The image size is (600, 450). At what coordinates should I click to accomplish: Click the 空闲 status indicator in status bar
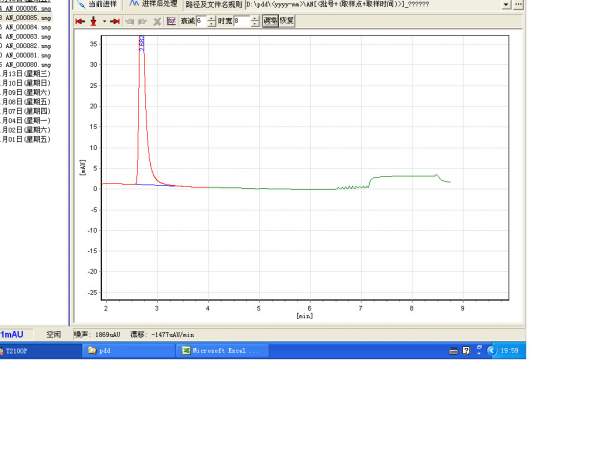(x=54, y=334)
